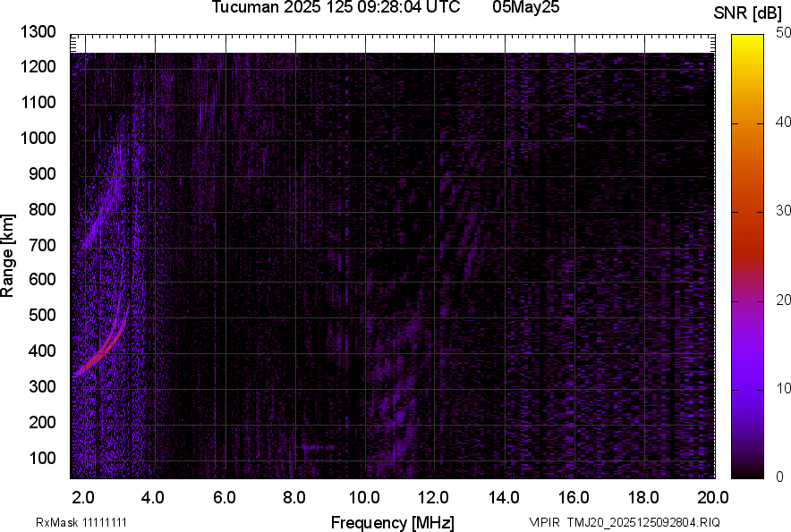Viewport: 791px width, 532px height.
Task: Click the range tick label '1000'
Action: tap(38, 139)
